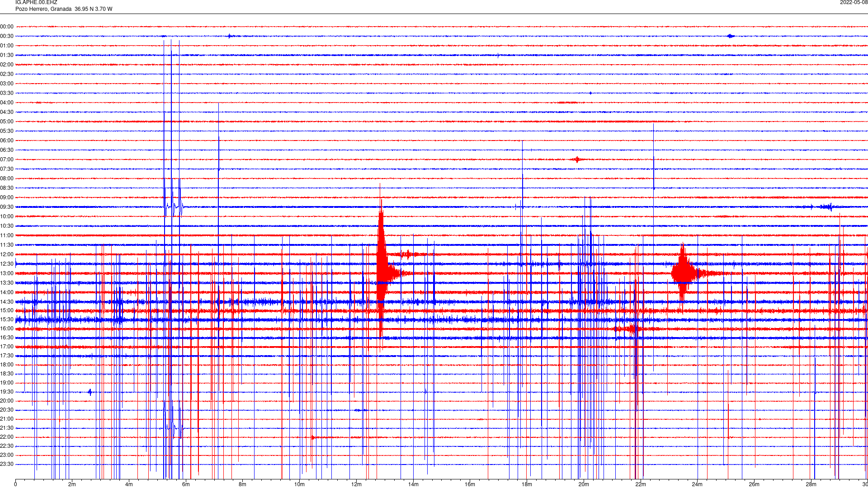Select the 05:00 trace time label
The width and height of the screenshot is (868, 488).
(7, 122)
